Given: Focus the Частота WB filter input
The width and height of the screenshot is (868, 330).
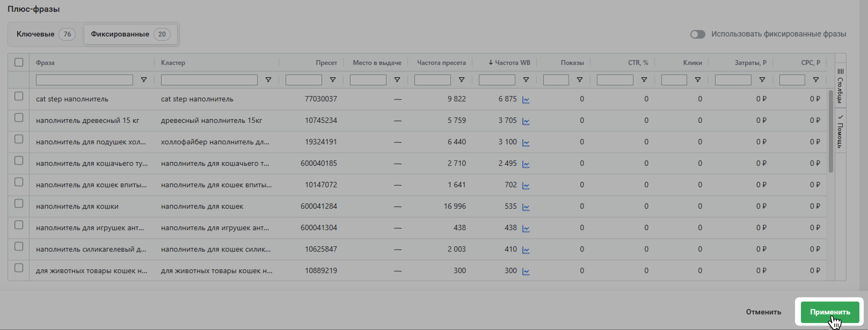Looking at the screenshot, I should pyautogui.click(x=497, y=80).
